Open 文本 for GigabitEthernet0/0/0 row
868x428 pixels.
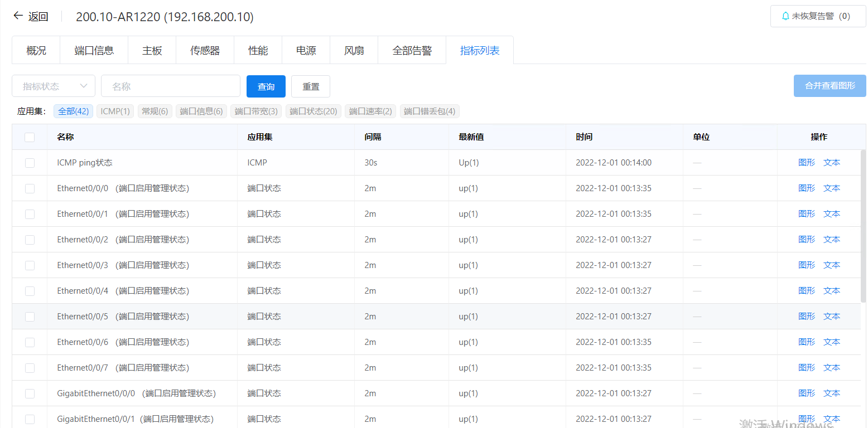point(832,393)
